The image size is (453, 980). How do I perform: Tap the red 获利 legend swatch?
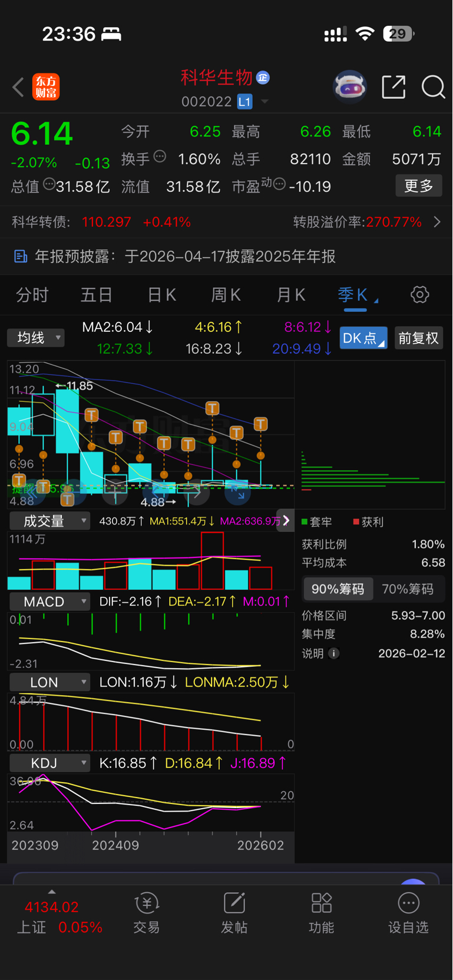click(x=356, y=521)
